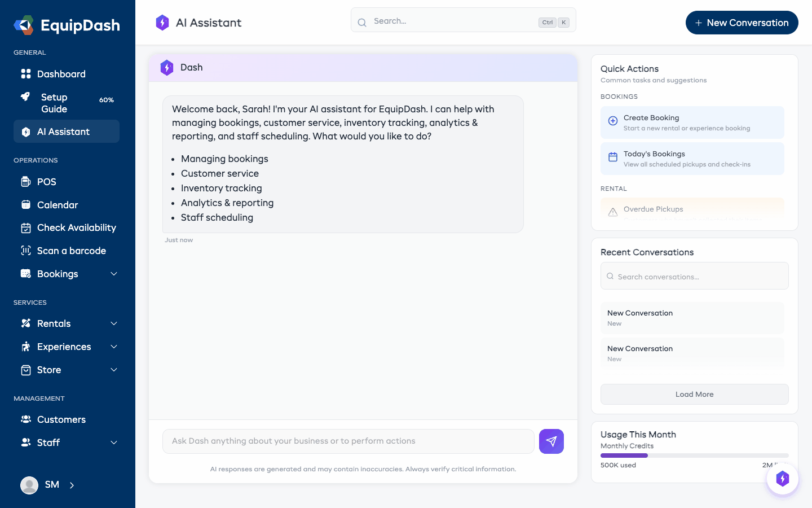Expand the Experiences submenu
This screenshot has width=812, height=508.
113,347
